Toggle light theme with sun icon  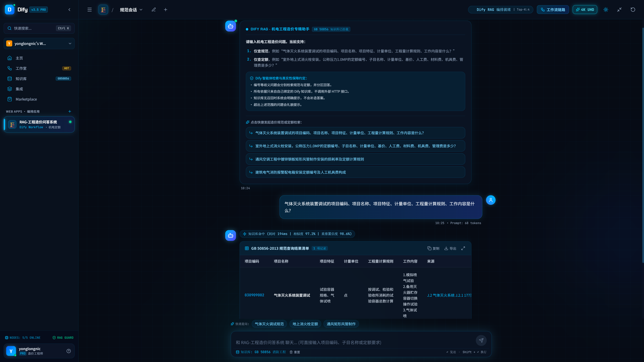(x=606, y=10)
